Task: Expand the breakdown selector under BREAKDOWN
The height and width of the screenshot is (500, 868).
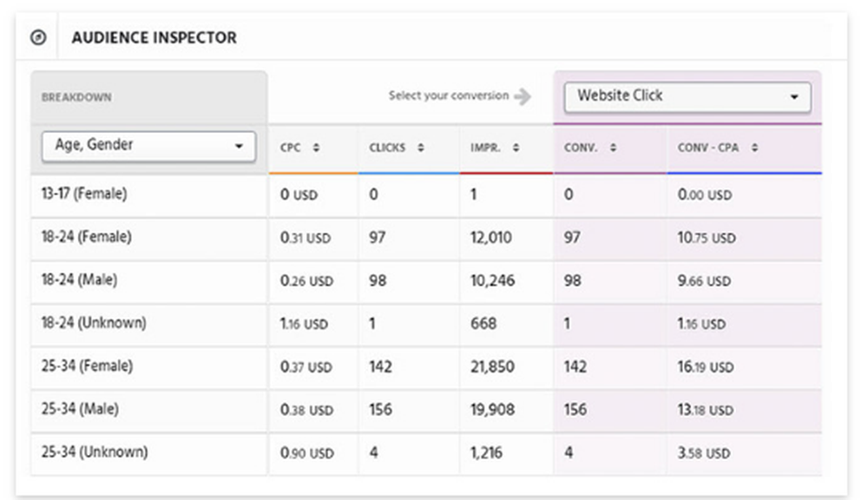Action: [148, 146]
